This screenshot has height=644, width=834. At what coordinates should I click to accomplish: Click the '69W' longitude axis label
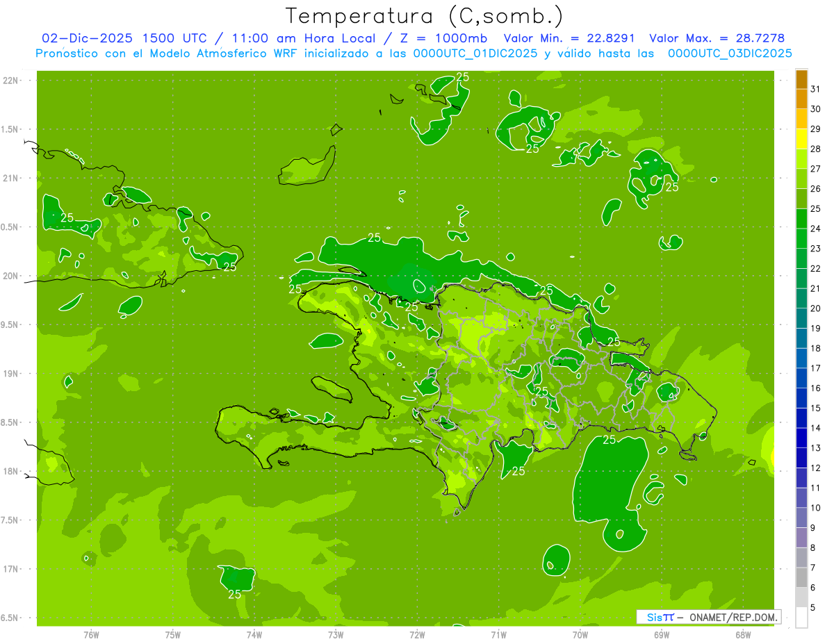click(662, 634)
